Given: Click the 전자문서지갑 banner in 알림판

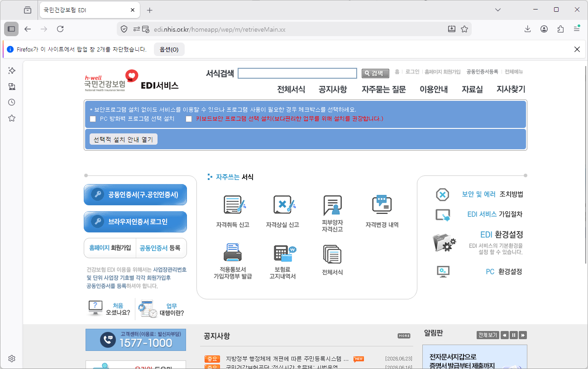Looking at the screenshot, I should click(475, 357).
